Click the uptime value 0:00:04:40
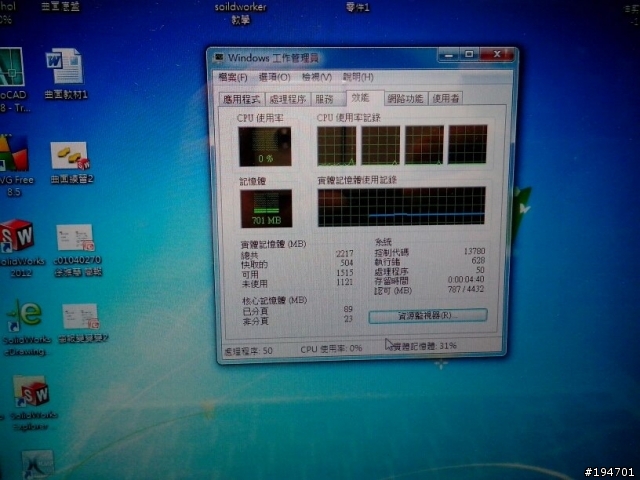The height and width of the screenshot is (480, 640). pyautogui.click(x=466, y=280)
